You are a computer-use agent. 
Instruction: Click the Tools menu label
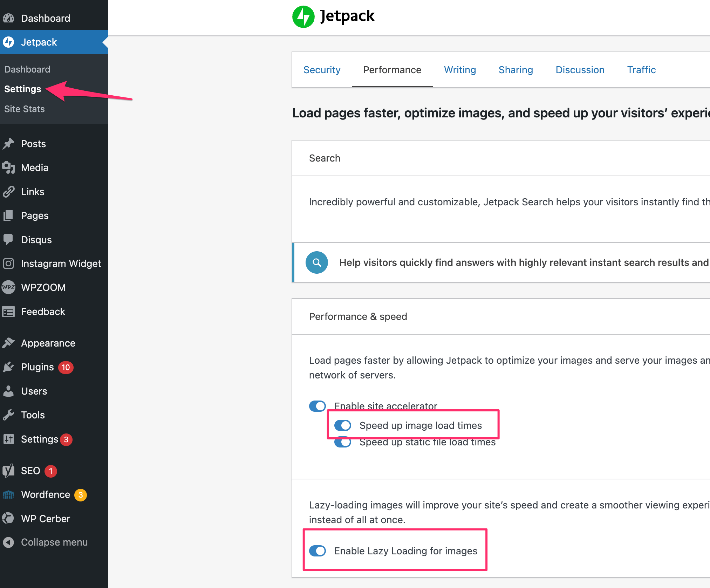33,415
